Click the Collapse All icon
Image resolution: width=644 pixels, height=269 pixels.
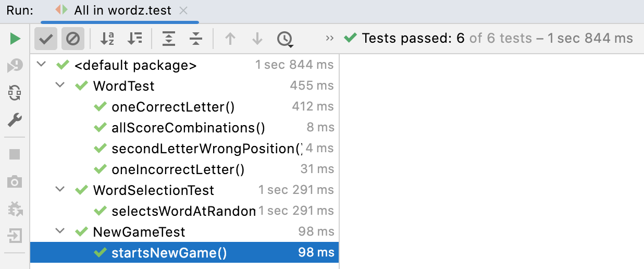(x=195, y=39)
